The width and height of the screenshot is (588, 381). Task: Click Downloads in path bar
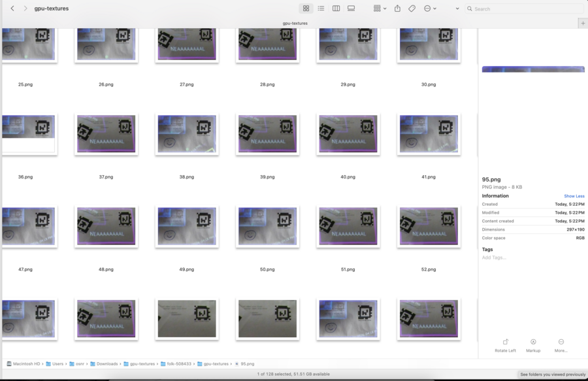pyautogui.click(x=104, y=364)
